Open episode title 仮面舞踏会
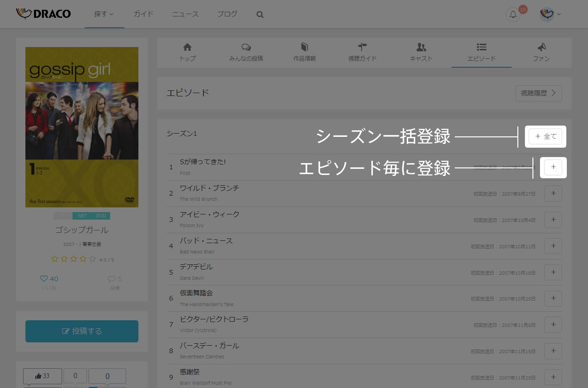588x388 pixels. click(196, 293)
